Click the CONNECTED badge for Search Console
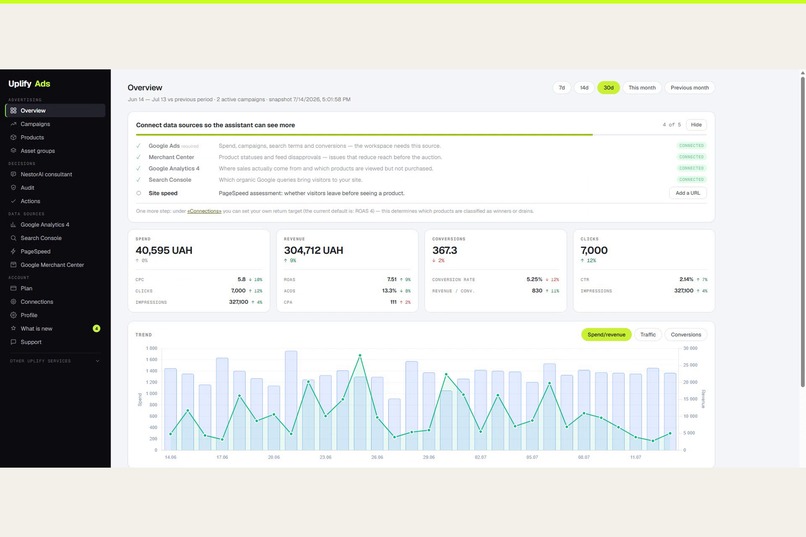Image resolution: width=806 pixels, height=537 pixels. click(691, 180)
